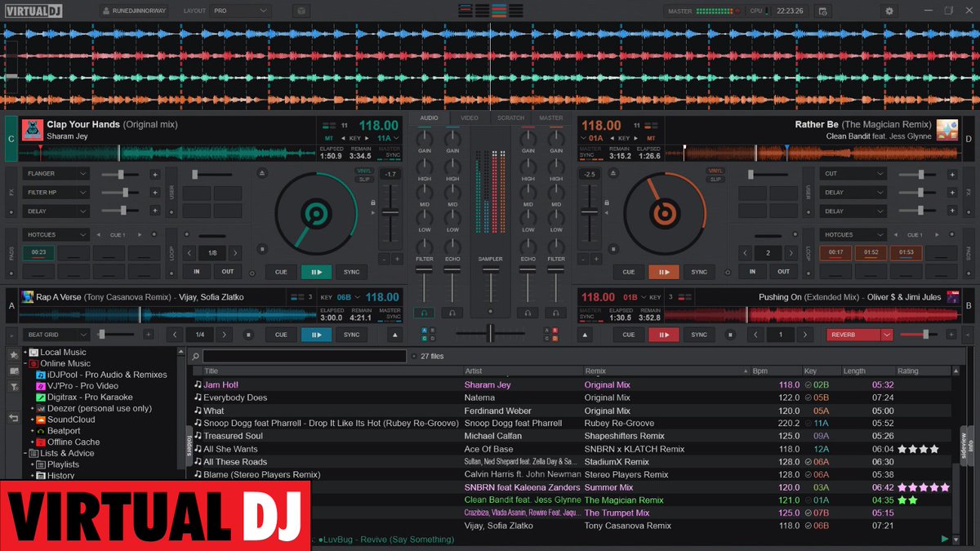Toggle SLIP mode on deck D

[x=715, y=179]
